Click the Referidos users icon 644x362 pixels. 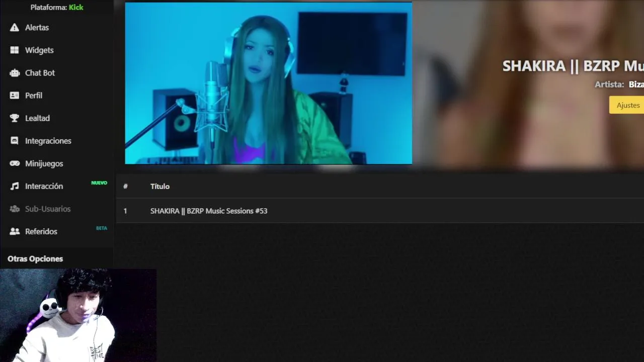15,231
